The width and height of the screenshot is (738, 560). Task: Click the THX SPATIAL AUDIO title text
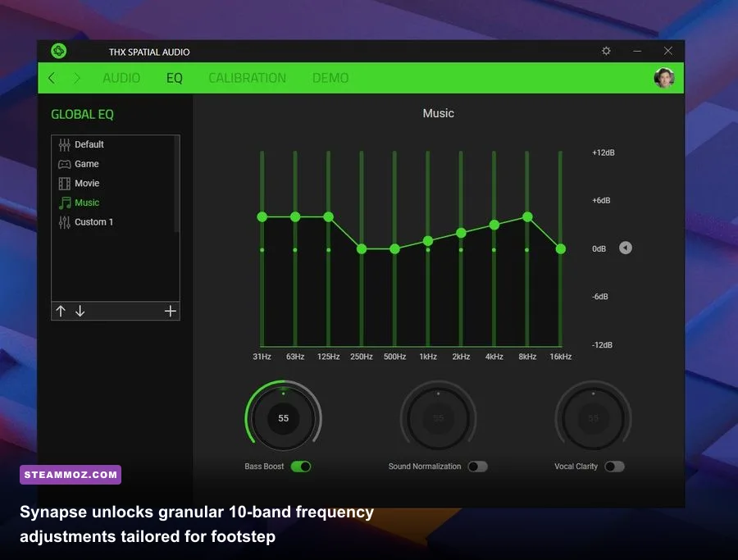tap(149, 52)
